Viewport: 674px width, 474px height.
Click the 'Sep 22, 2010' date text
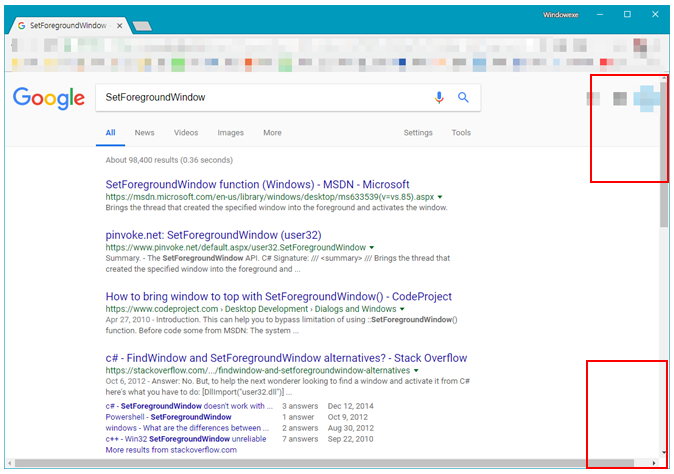coord(350,439)
